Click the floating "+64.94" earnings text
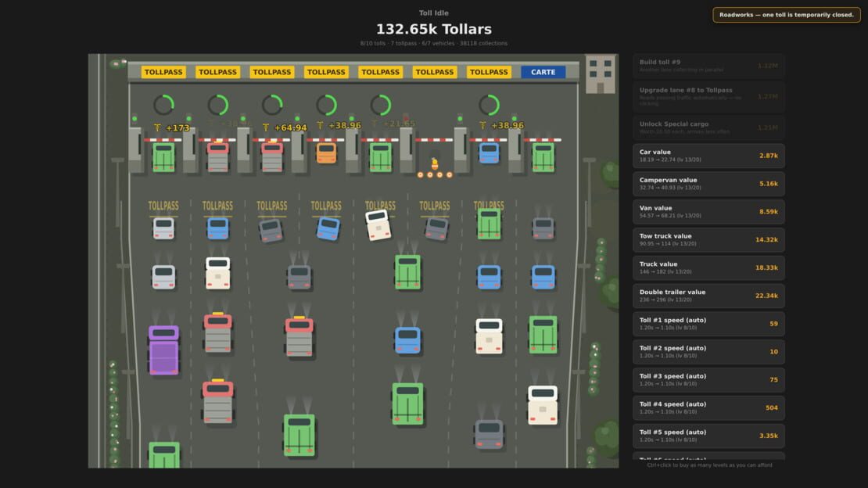The width and height of the screenshot is (868, 488). [x=285, y=128]
